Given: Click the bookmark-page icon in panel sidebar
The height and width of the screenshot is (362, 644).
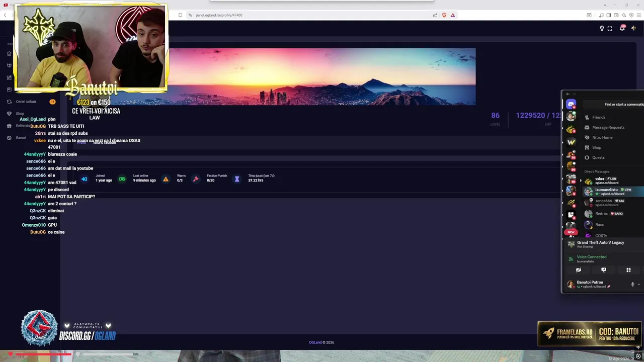Looking at the screenshot, I should point(9,89).
